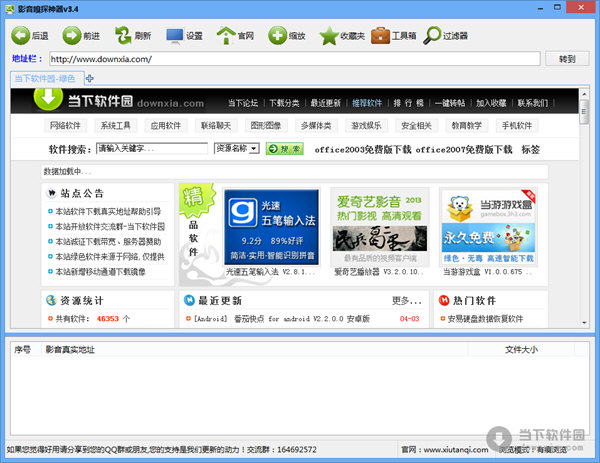Open 本站软件下载真实地址帮助引导 notice
Viewport: 600px width, 463px height.
tap(108, 211)
